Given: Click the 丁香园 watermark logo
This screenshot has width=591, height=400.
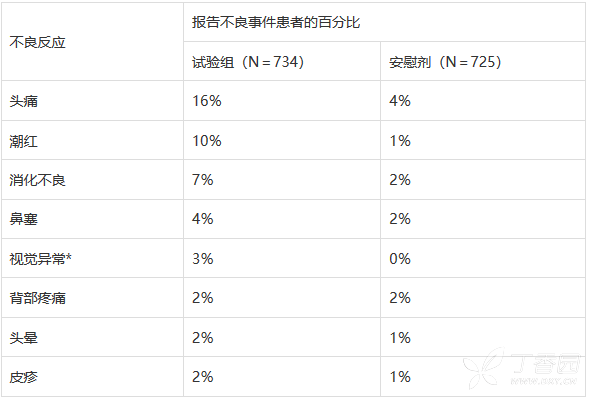Looking at the screenshot, I should click(x=523, y=368).
